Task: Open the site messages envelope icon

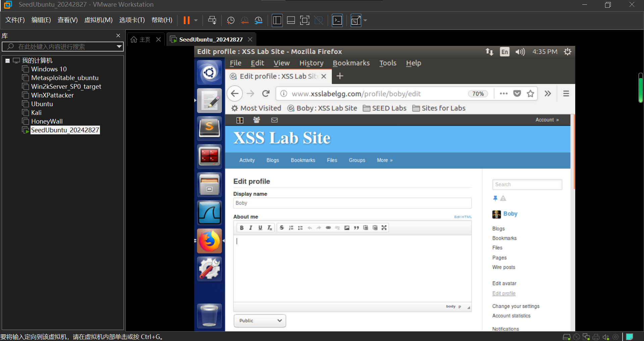Action: pyautogui.click(x=274, y=120)
